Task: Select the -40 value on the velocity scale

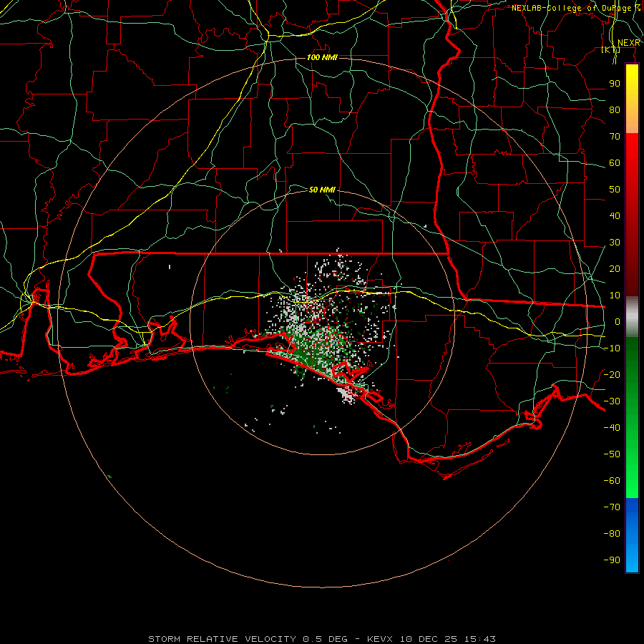Action: pyautogui.click(x=612, y=428)
